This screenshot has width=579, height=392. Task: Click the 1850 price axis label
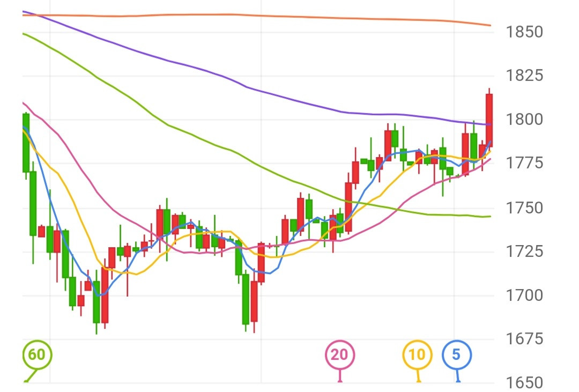[x=524, y=32]
